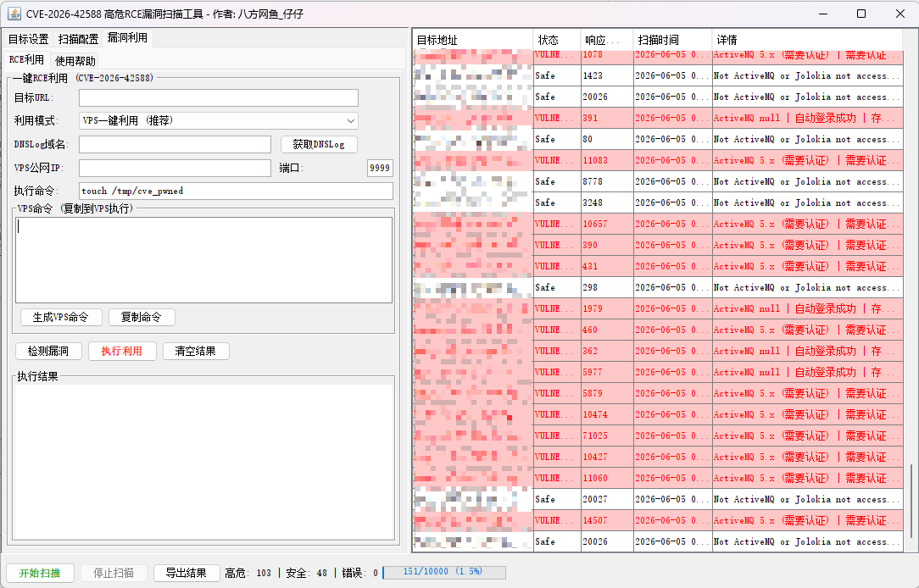Click the 生成VPS命令 button
This screenshot has height=588, width=919.
61,318
